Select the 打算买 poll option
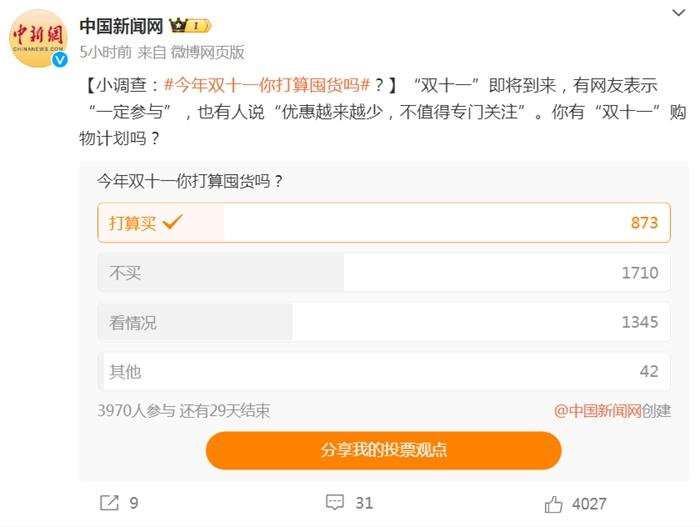 (383, 223)
